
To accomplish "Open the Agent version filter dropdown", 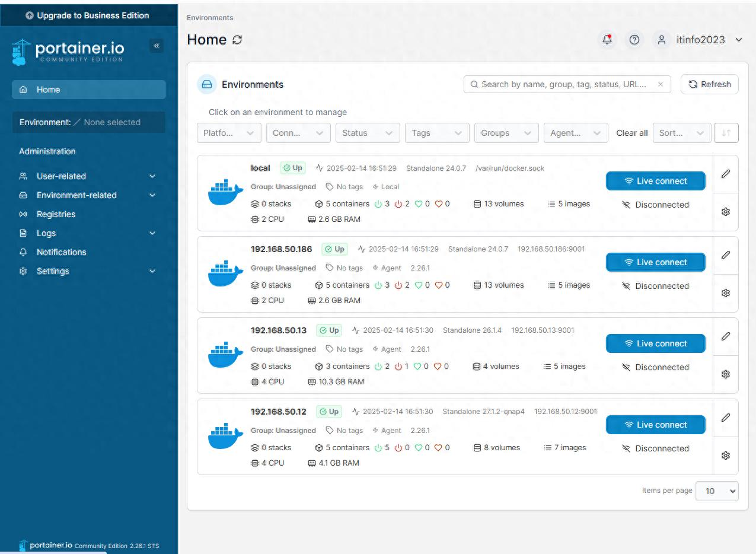I will coord(576,133).
